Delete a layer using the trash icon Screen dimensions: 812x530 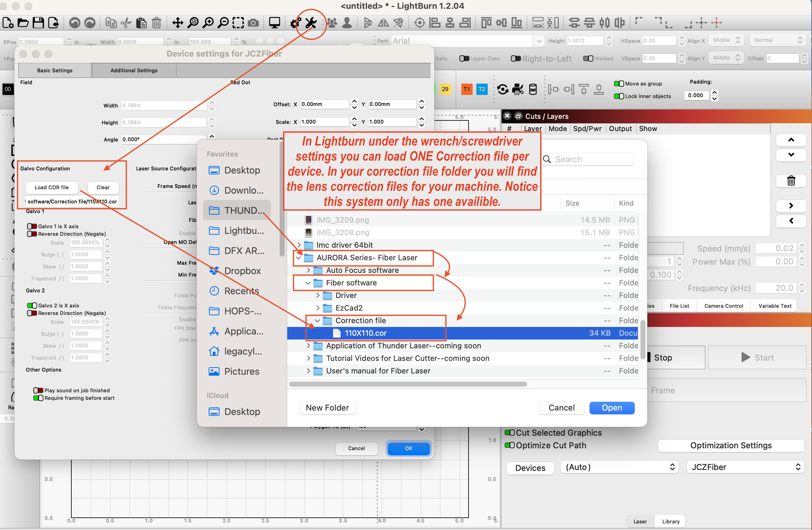pyautogui.click(x=791, y=181)
